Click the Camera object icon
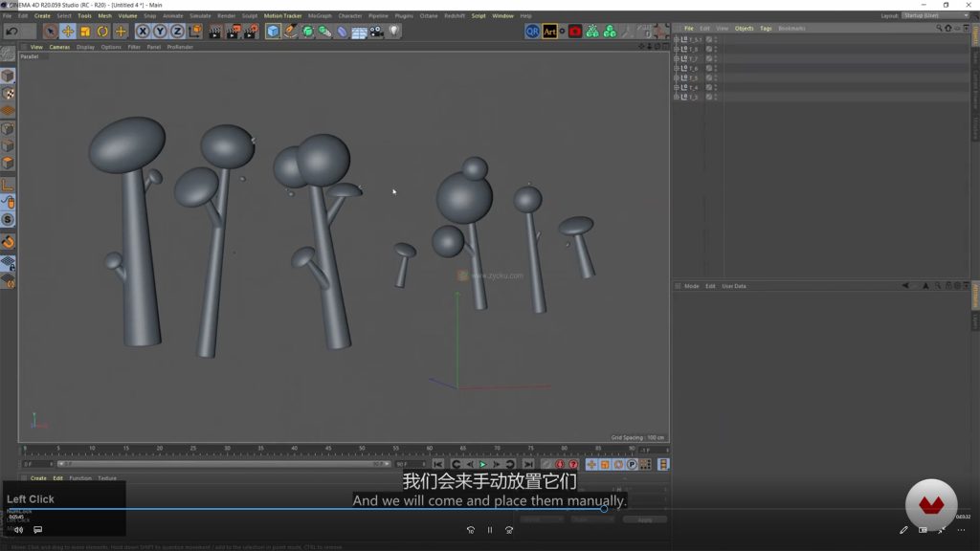The image size is (980, 551). [376, 32]
